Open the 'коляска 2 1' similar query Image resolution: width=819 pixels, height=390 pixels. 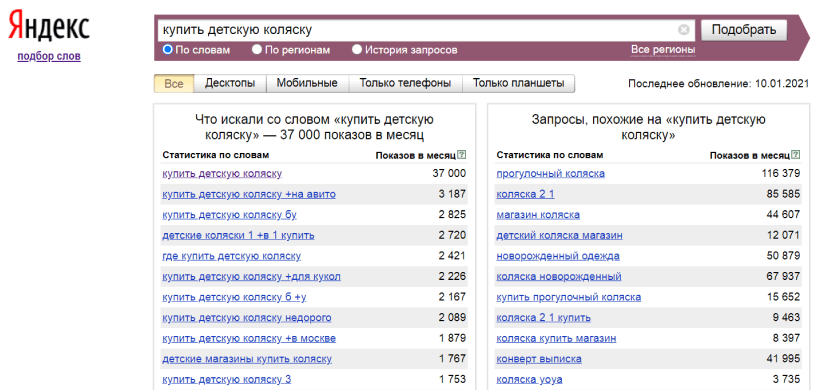click(x=525, y=194)
